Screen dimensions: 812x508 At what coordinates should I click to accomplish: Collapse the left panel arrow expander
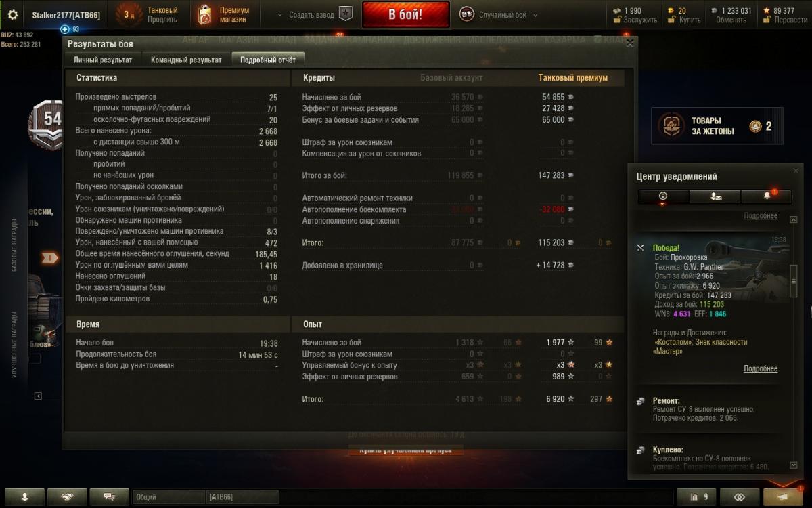[38, 396]
